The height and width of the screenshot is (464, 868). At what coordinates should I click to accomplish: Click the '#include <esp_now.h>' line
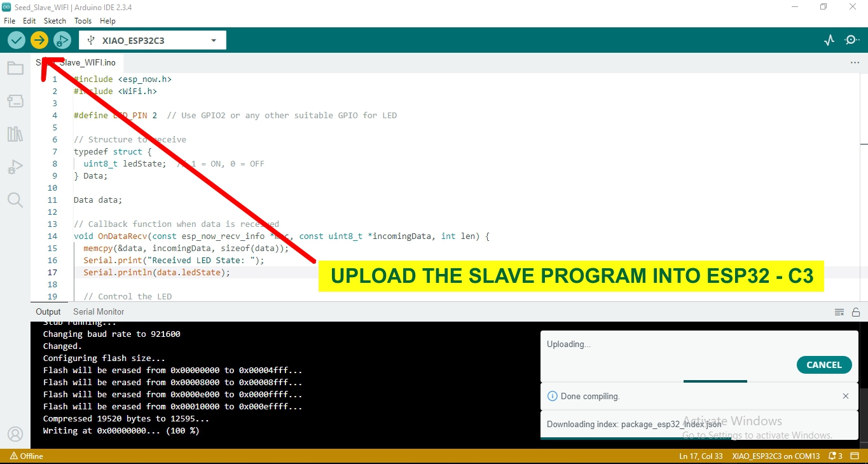[123, 79]
